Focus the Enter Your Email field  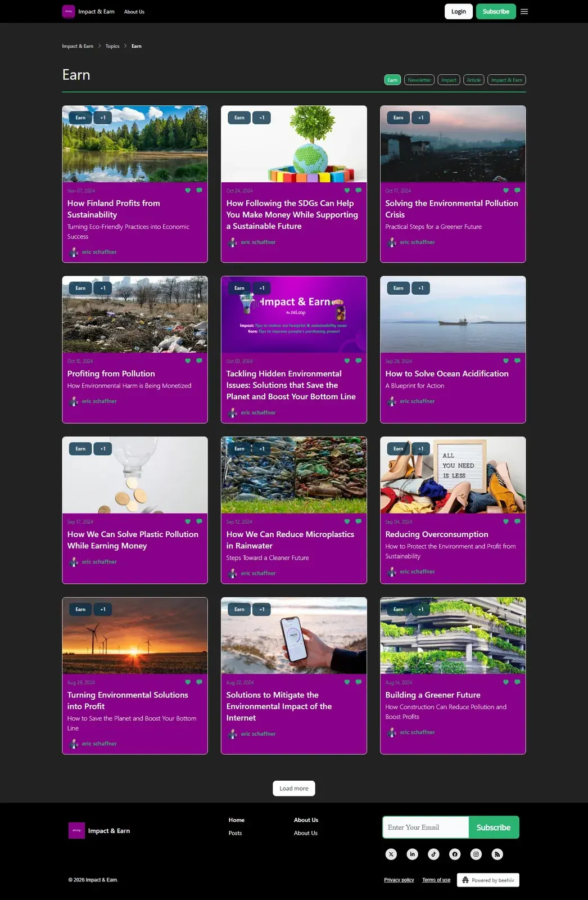tap(426, 827)
